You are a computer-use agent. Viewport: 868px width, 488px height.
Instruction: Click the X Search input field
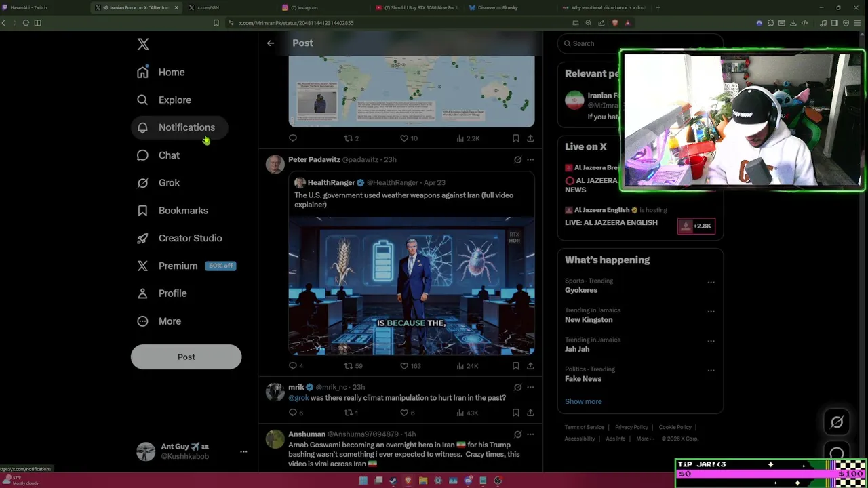point(640,43)
